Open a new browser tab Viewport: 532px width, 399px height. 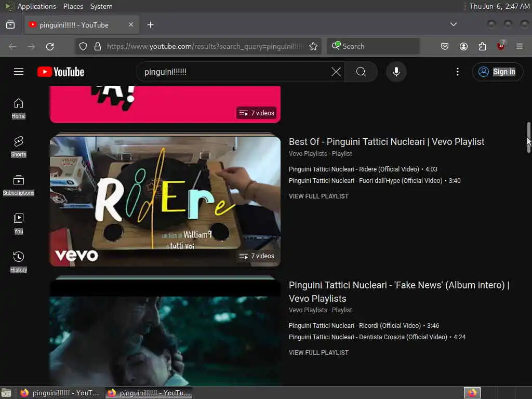[150, 25]
